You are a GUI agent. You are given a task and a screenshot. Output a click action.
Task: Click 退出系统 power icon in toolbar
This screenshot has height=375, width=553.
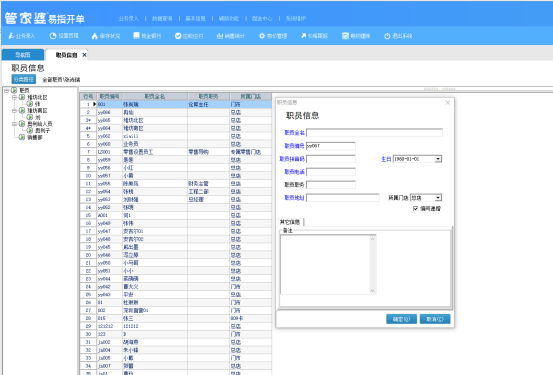(387, 36)
